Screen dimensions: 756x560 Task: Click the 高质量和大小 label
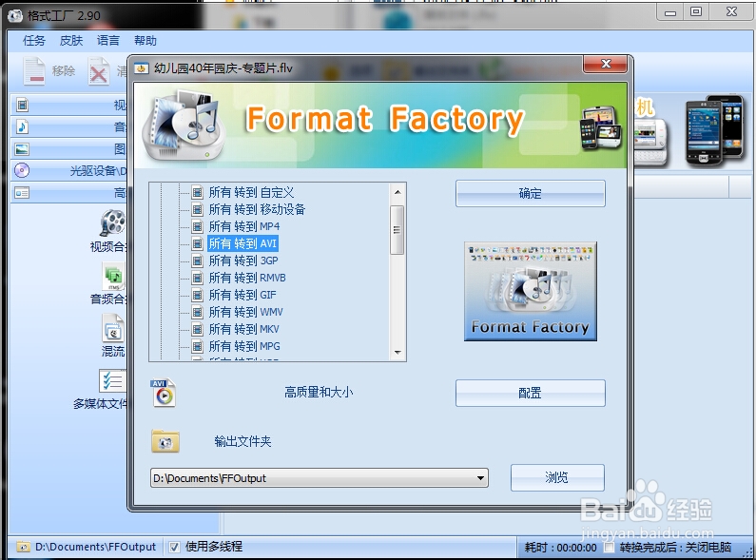click(319, 393)
